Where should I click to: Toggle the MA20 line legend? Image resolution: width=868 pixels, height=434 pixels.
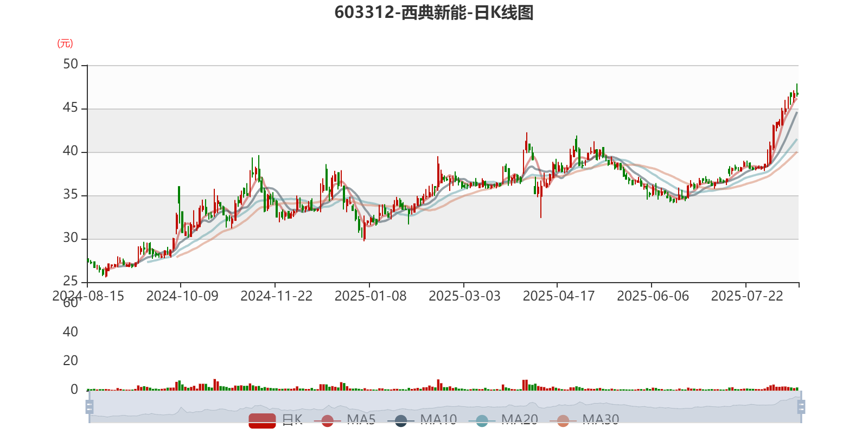pyautogui.click(x=503, y=420)
